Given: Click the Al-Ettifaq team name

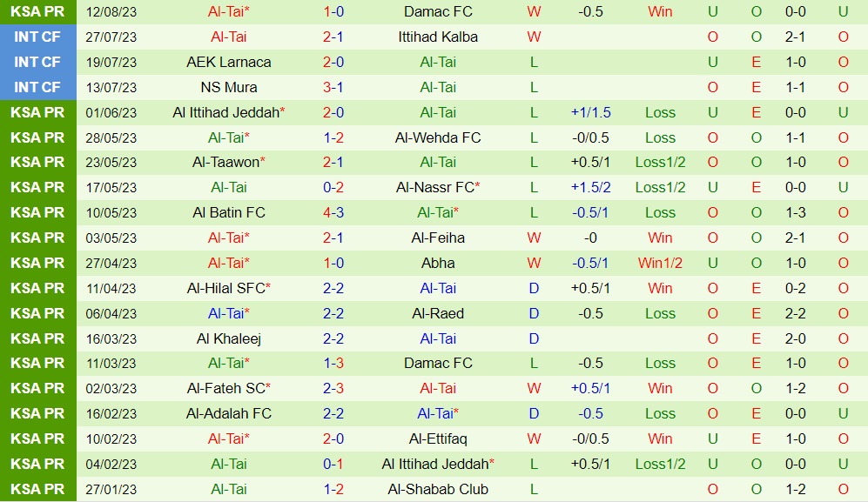Looking at the screenshot, I should (x=438, y=438).
